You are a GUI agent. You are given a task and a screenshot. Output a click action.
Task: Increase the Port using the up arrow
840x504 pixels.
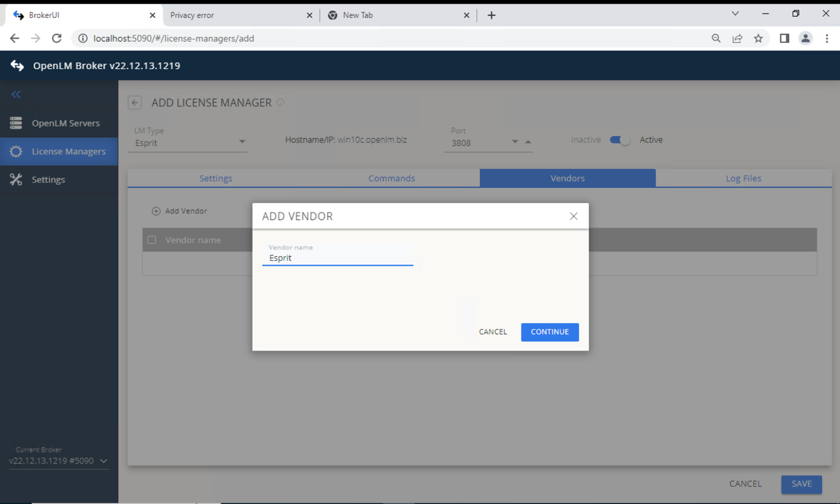[x=528, y=142]
